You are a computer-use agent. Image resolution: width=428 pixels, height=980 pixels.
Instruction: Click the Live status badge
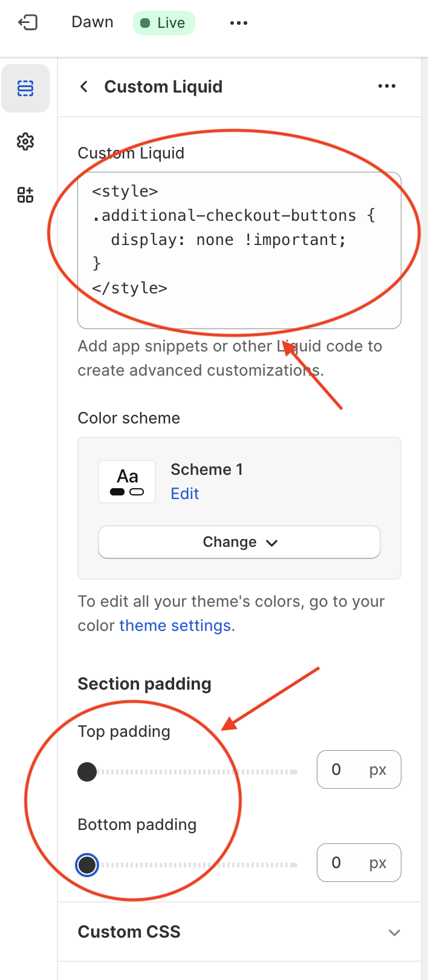tap(164, 22)
